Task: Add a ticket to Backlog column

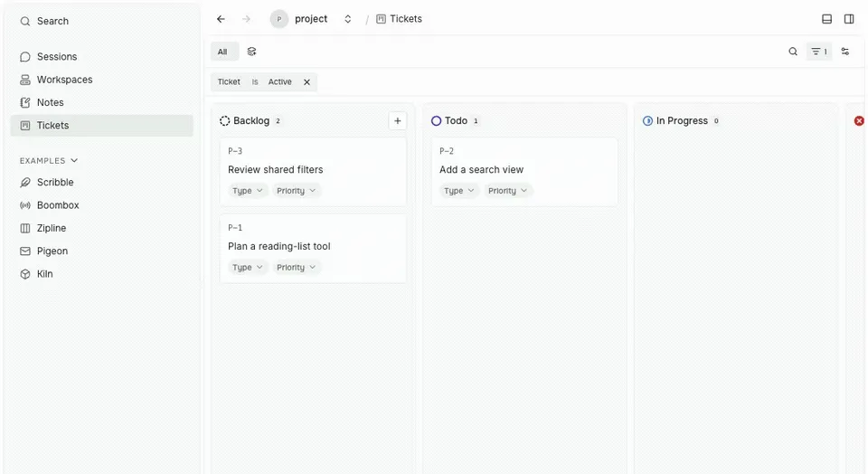Action: [x=398, y=120]
